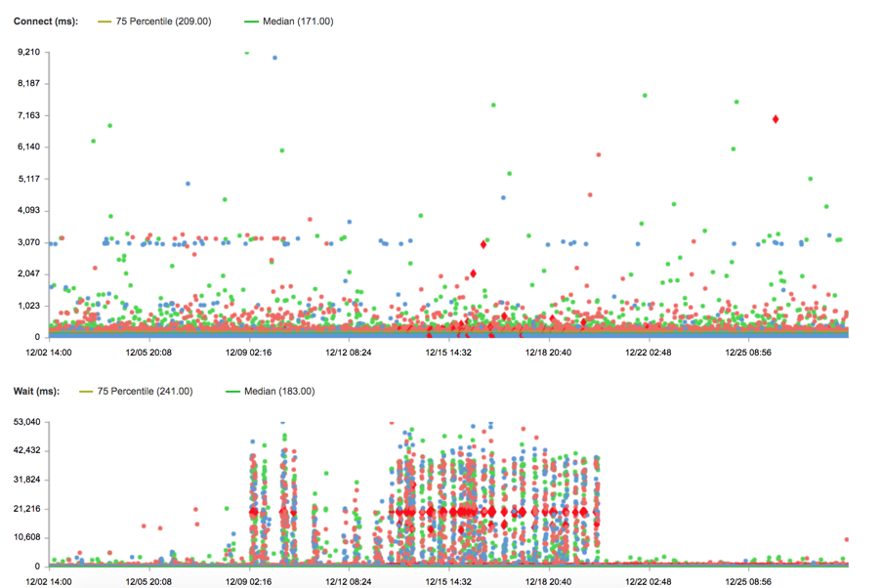Toggle the Connect 75 Percentile (209.00) legend

coord(154,21)
